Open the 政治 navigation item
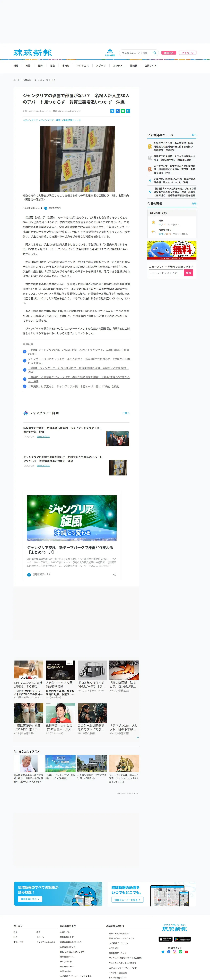 click(x=28, y=65)
